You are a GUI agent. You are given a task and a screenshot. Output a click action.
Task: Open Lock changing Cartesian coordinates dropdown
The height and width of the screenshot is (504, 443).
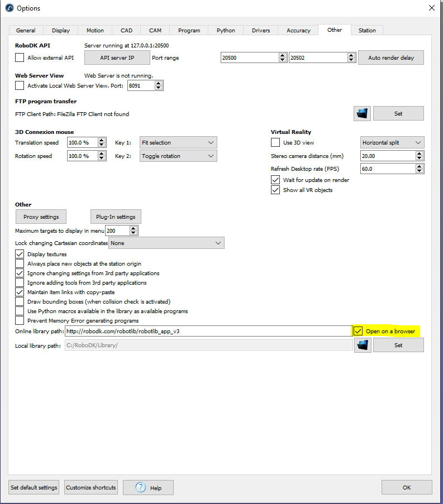166,243
